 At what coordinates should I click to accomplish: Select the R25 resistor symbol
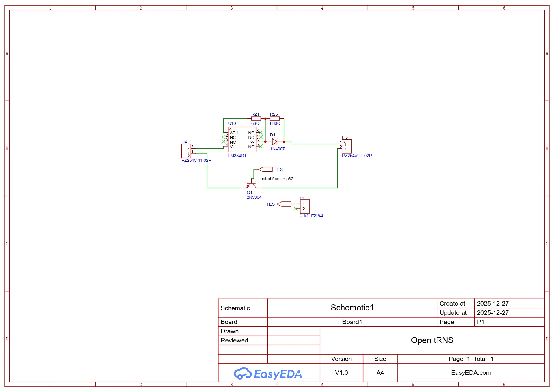[274, 118]
